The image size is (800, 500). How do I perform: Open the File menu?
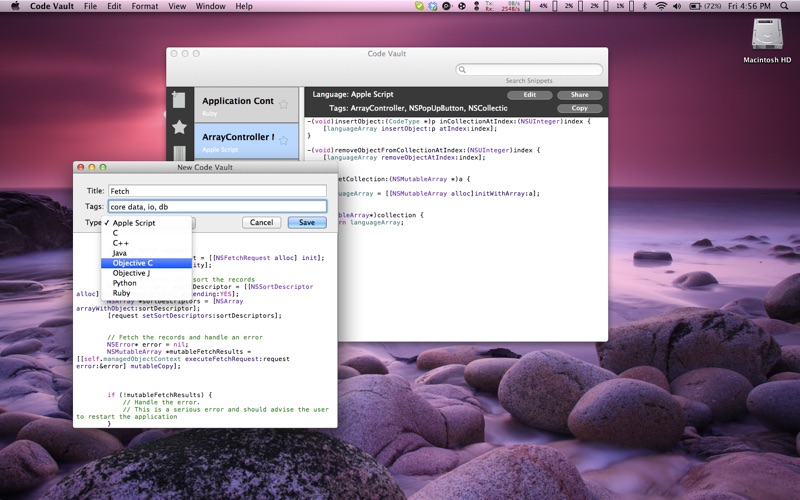pyautogui.click(x=90, y=6)
